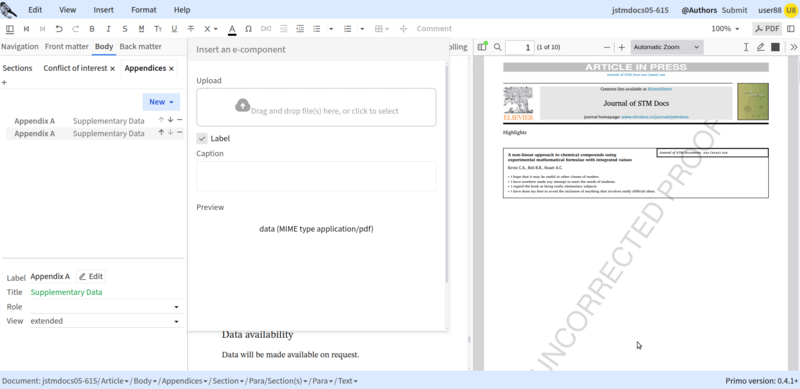Click the move crosshair toolbar icon
This screenshot has width=800, height=389.
point(403,29)
